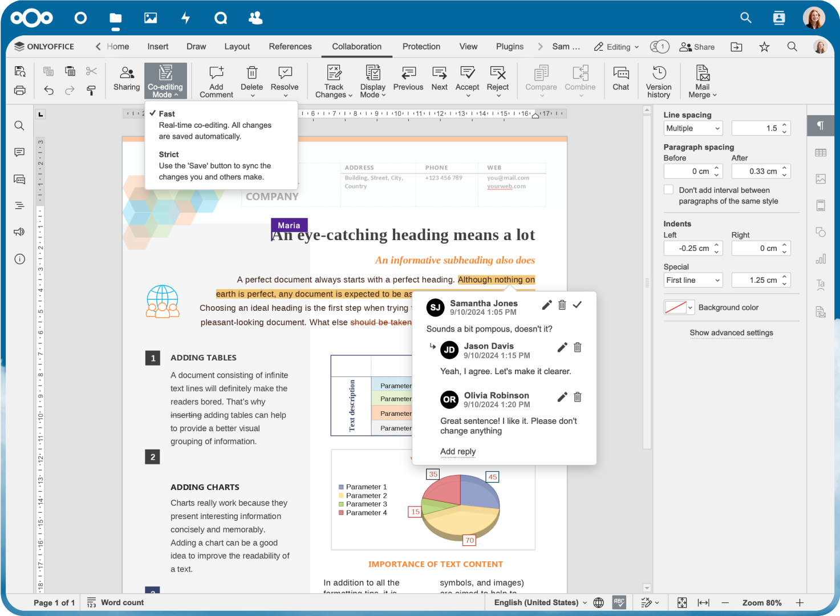Open the 'First line' special indent dropdown
The height and width of the screenshot is (616, 840).
click(x=692, y=279)
